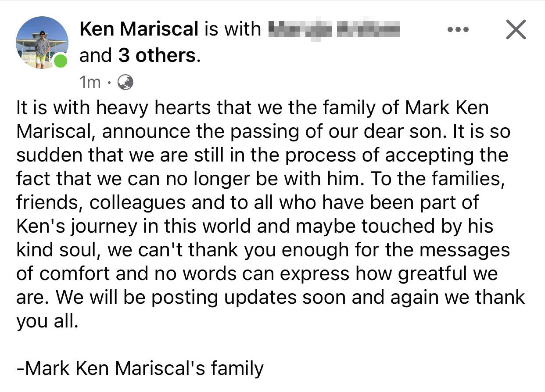Show the "3 others" tagged people
The height and width of the screenshot is (392, 545).
157,55
